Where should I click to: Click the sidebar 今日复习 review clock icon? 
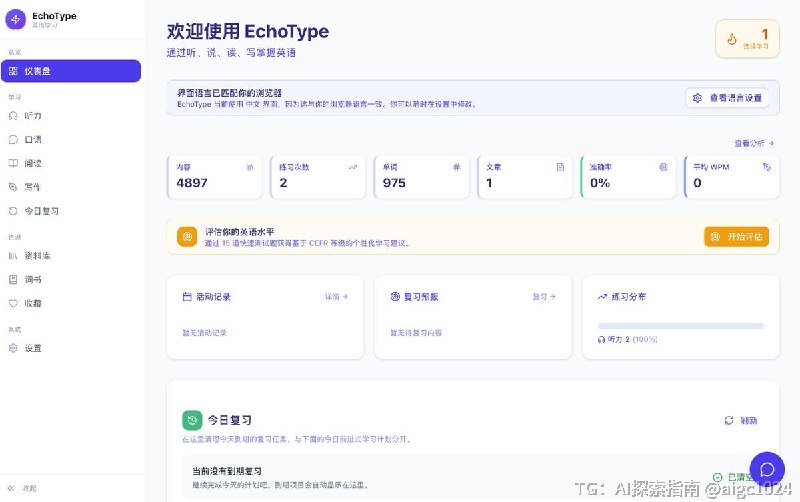(13, 211)
